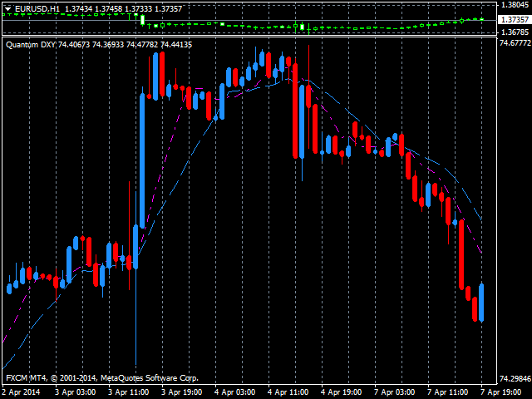Select the 2 Apr 2014 time label
532x399 pixels.
pyautogui.click(x=21, y=392)
